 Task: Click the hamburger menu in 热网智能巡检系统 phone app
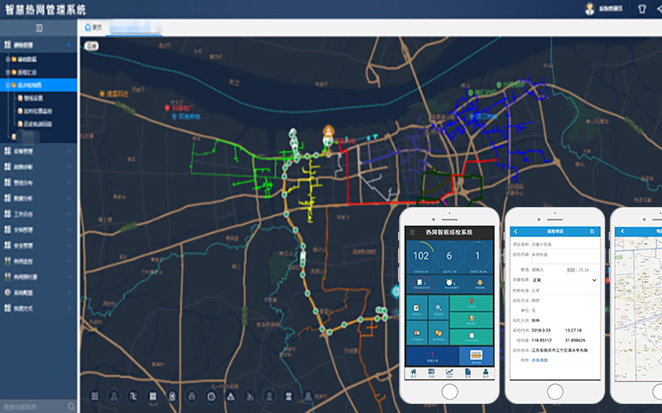(x=411, y=232)
